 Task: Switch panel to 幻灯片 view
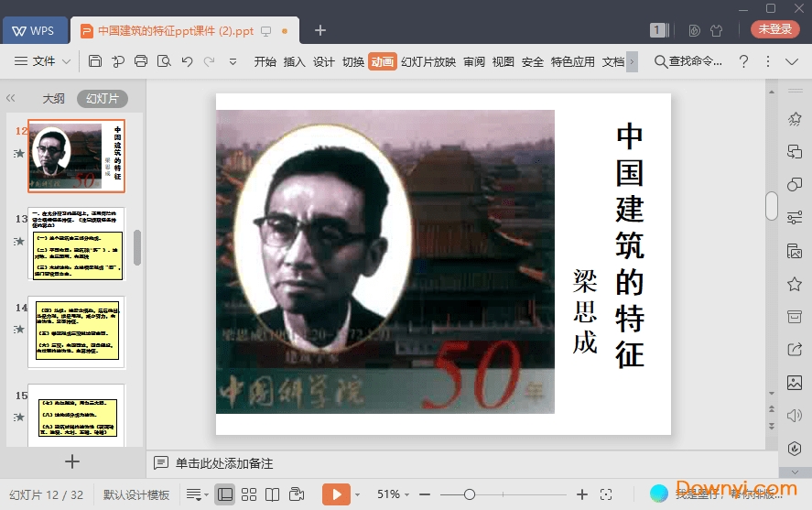pyautogui.click(x=103, y=98)
